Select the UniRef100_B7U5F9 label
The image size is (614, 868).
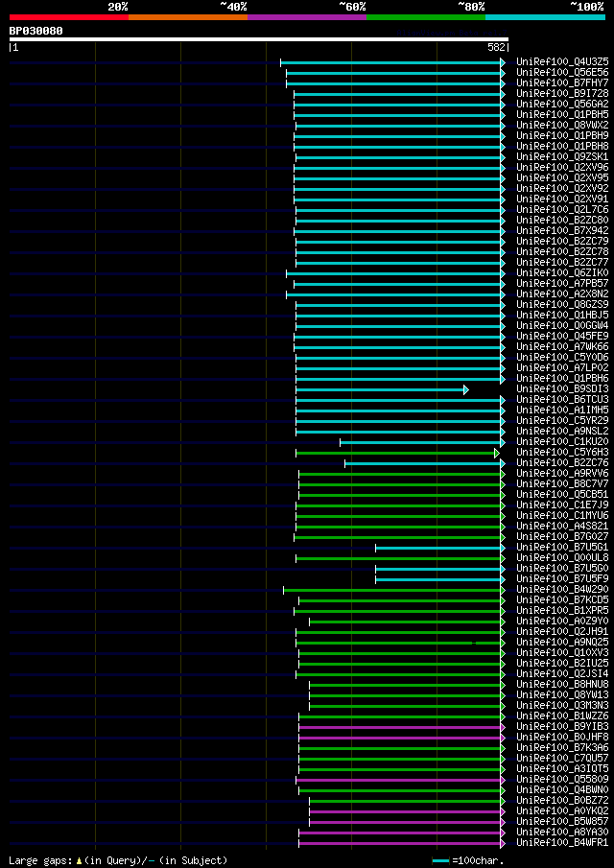(562, 579)
